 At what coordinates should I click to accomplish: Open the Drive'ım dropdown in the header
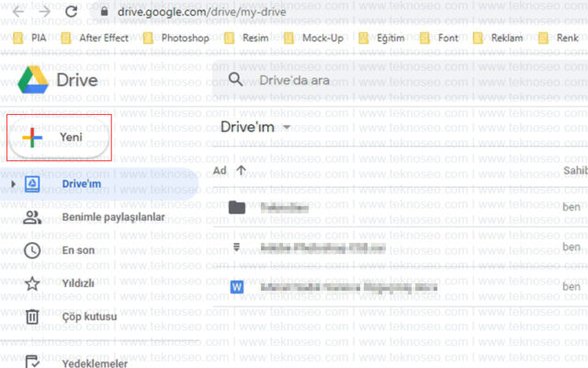255,127
